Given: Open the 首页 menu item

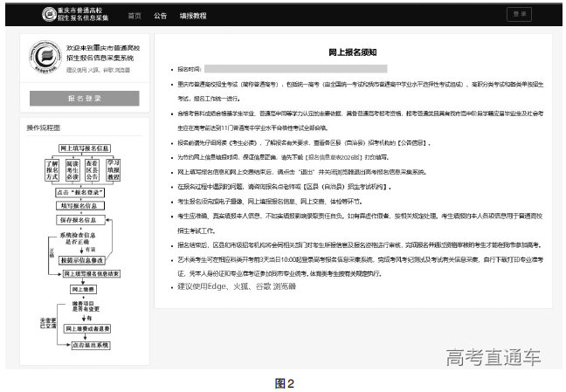Looking at the screenshot, I should [x=135, y=16].
